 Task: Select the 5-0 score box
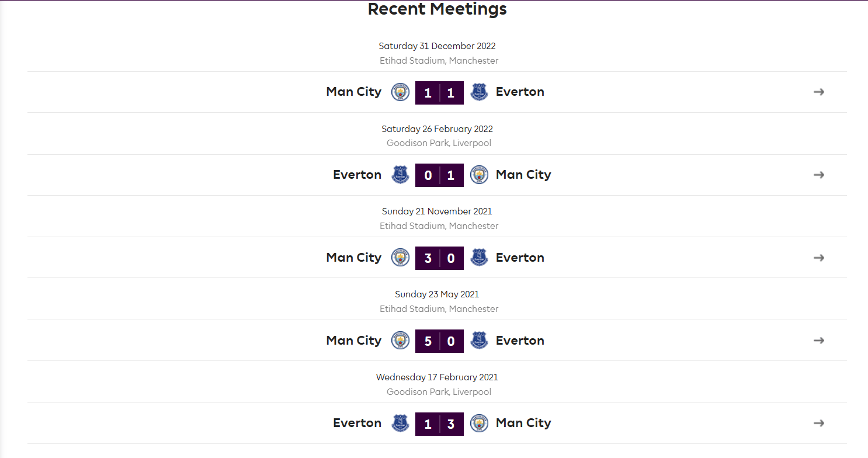[439, 341]
